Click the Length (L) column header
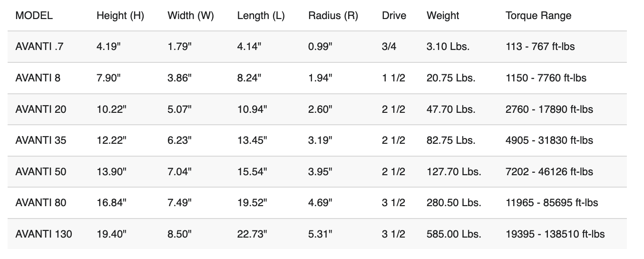Image resolution: width=644 pixels, height=259 pixels. [261, 16]
